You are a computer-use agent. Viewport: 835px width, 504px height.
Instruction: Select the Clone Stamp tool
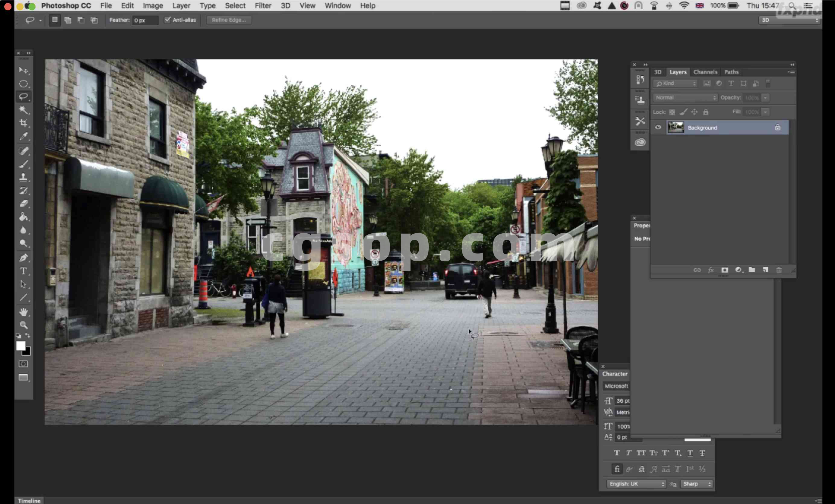[x=24, y=177]
